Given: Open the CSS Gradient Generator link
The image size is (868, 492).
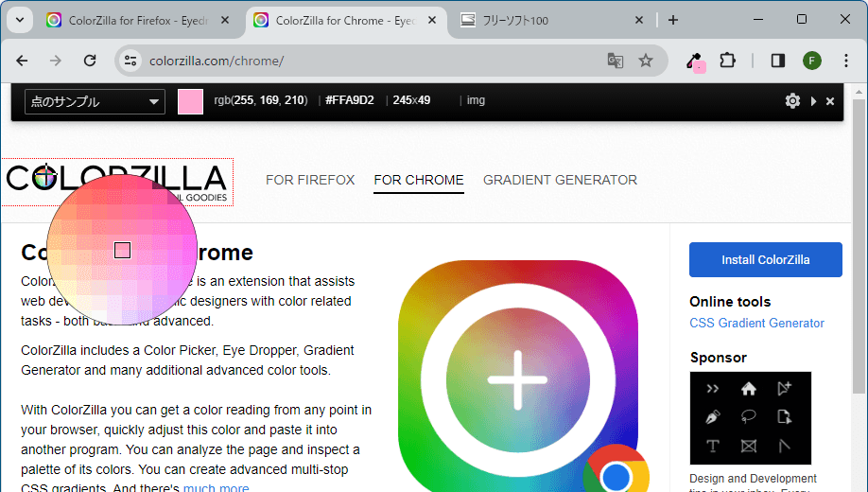Looking at the screenshot, I should pyautogui.click(x=756, y=323).
